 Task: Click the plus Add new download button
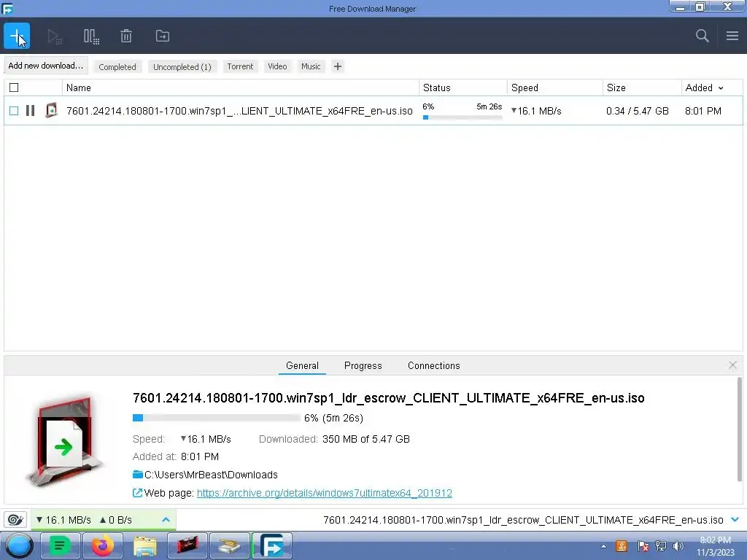pyautogui.click(x=17, y=36)
